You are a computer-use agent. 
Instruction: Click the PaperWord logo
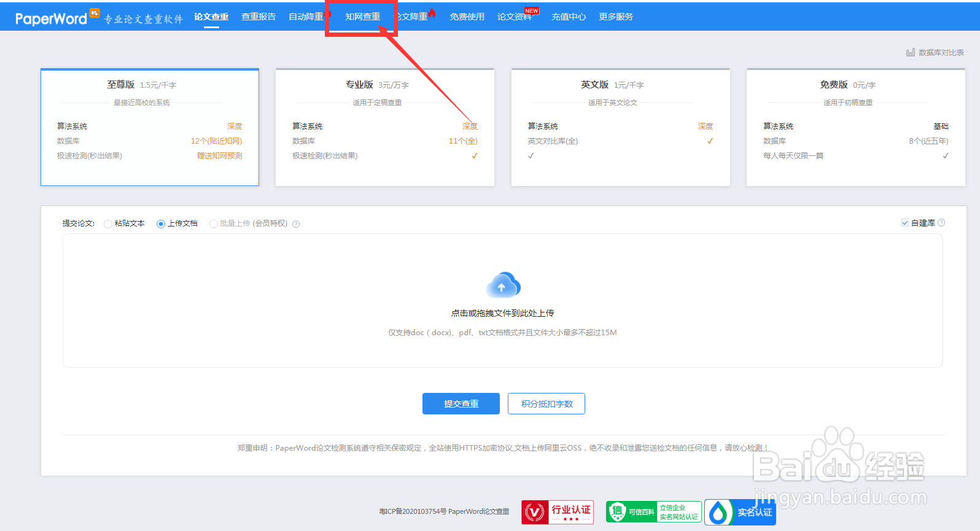click(57, 17)
